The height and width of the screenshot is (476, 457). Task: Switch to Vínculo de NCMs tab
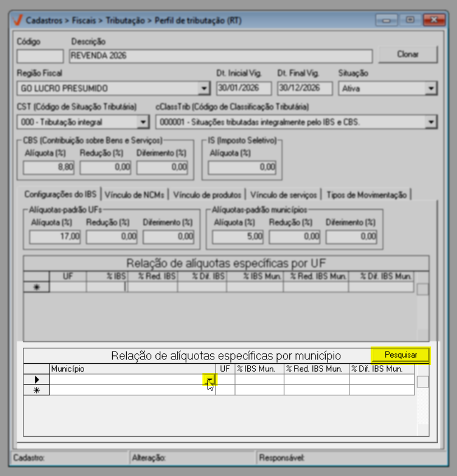click(x=135, y=195)
